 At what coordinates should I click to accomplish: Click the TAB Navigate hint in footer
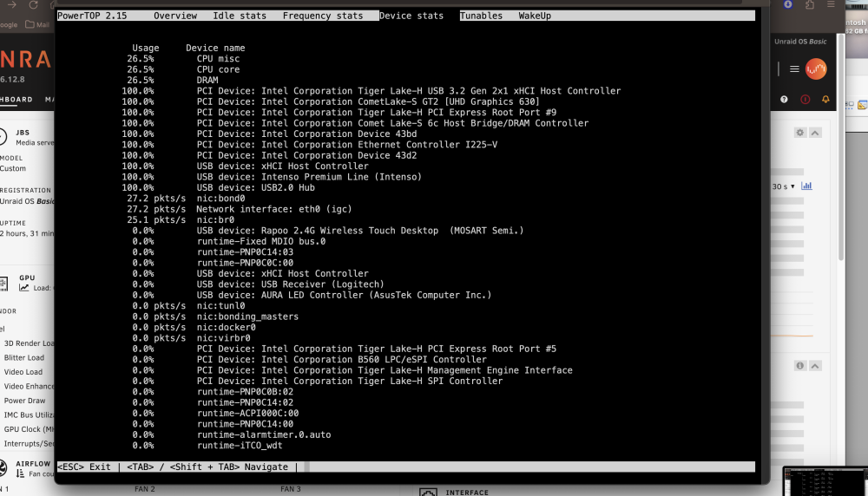(207, 467)
